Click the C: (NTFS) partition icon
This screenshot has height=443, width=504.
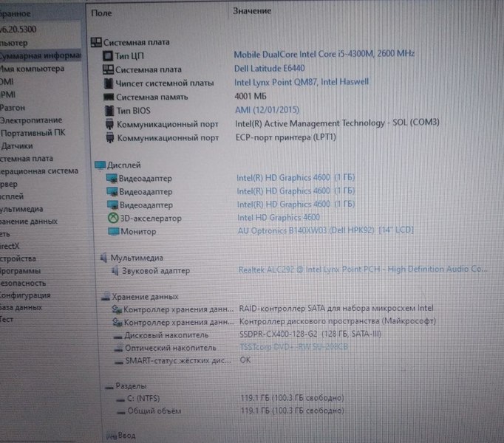pos(118,399)
